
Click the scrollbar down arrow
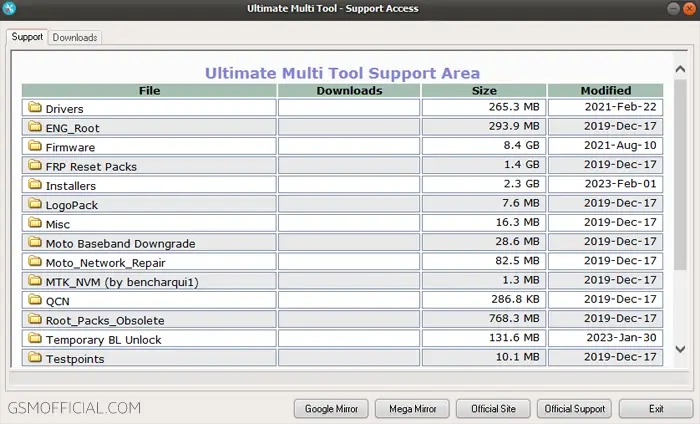pyautogui.click(x=680, y=349)
